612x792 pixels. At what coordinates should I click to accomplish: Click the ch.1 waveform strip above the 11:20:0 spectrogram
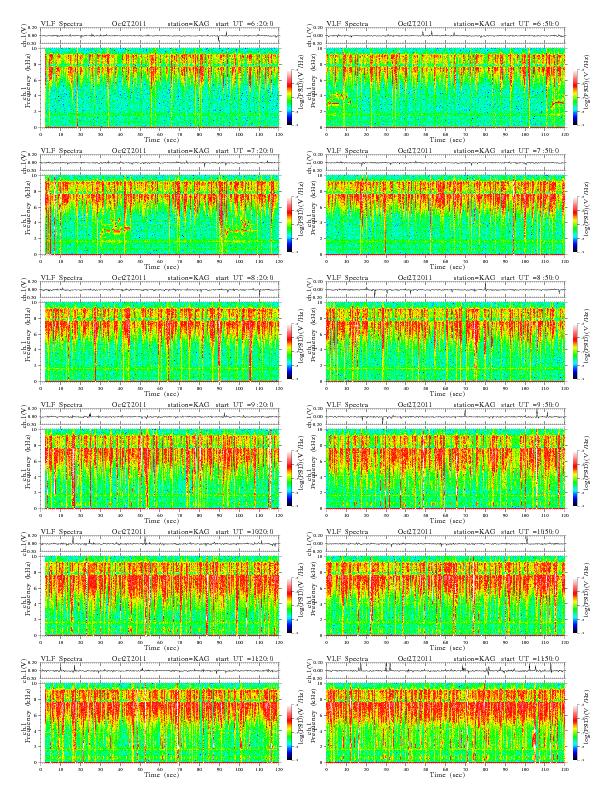[x=160, y=672]
